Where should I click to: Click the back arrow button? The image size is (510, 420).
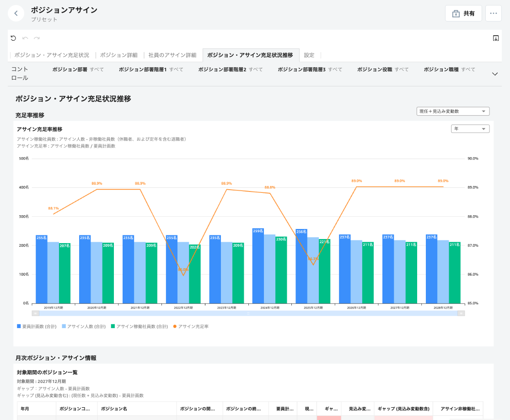[16, 13]
